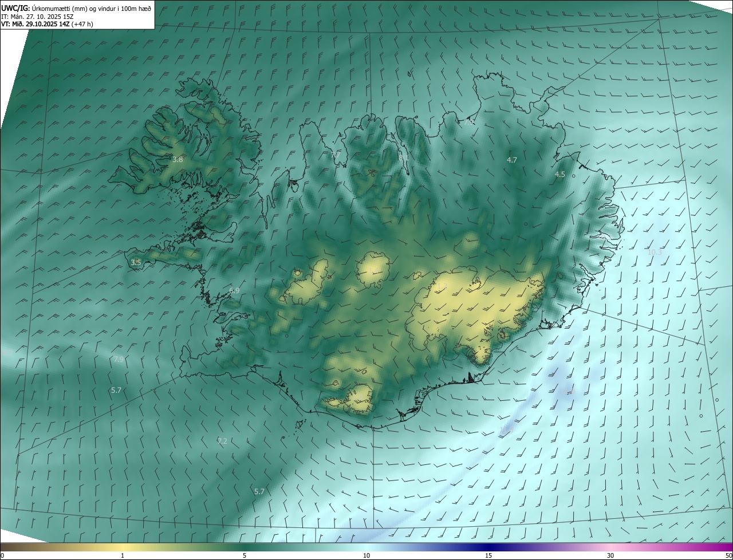Click the 5.7 value beneath the 7.2 label

tap(259, 491)
